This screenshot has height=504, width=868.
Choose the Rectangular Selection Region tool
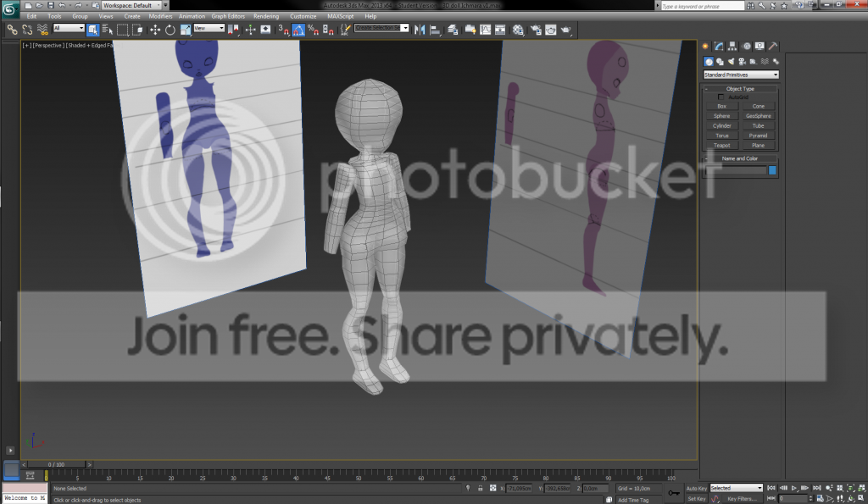(122, 30)
